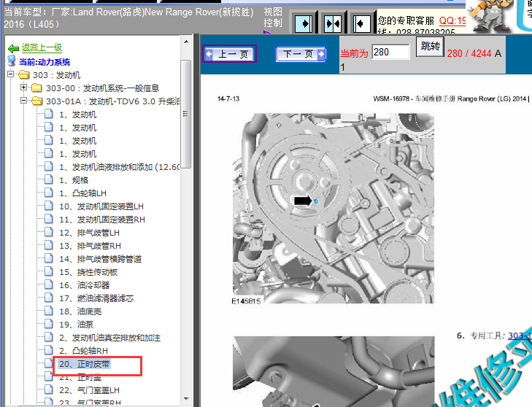Click the 上一页 previous page button
Image resolution: width=532 pixels, height=407 pixels.
[x=230, y=53]
